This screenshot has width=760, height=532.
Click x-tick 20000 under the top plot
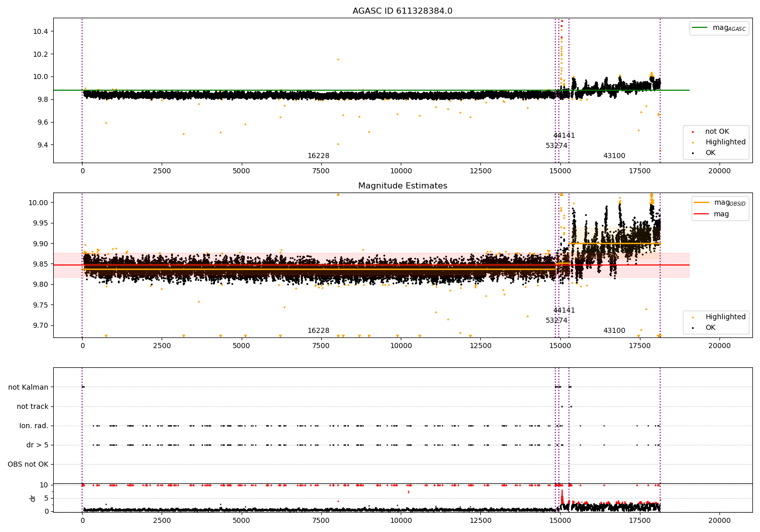(x=719, y=171)
